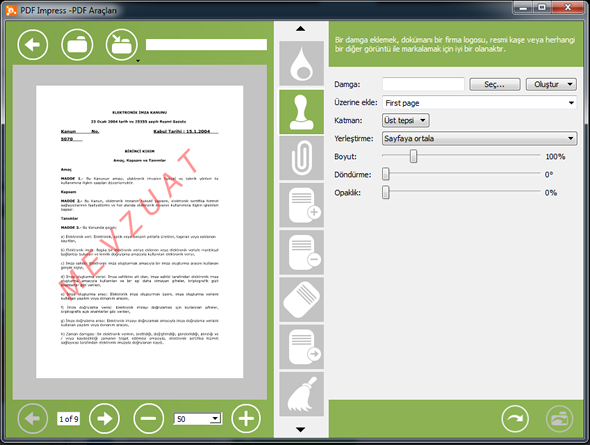Select the Attachment paperclip tool
This screenshot has height=445, width=590.
pos(301,158)
